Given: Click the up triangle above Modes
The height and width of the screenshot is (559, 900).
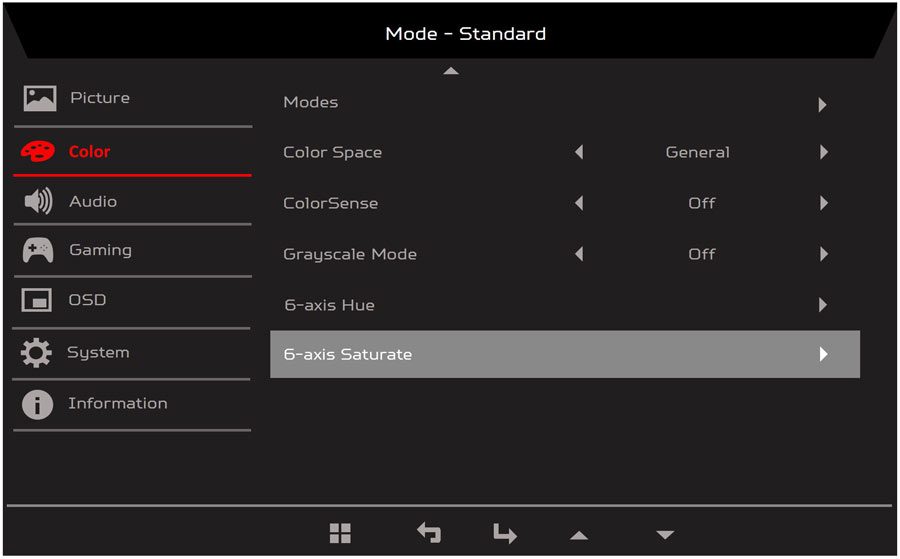Looking at the screenshot, I should [x=451, y=71].
